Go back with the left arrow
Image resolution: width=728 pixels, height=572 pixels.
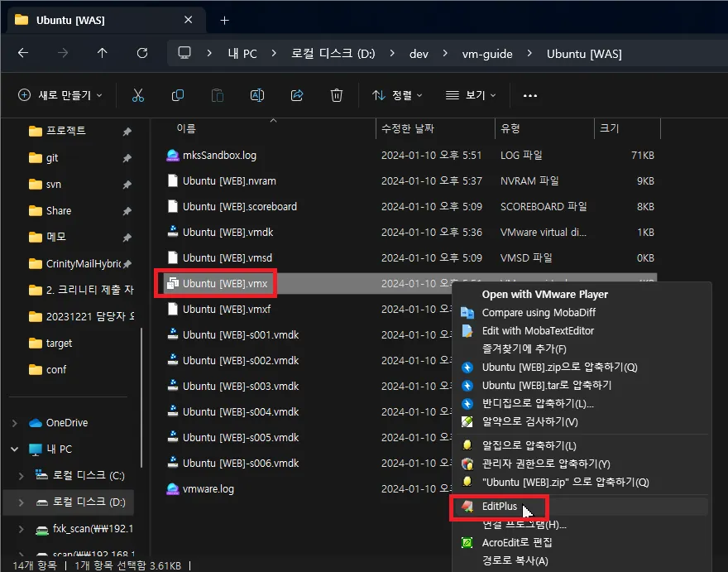[x=23, y=53]
